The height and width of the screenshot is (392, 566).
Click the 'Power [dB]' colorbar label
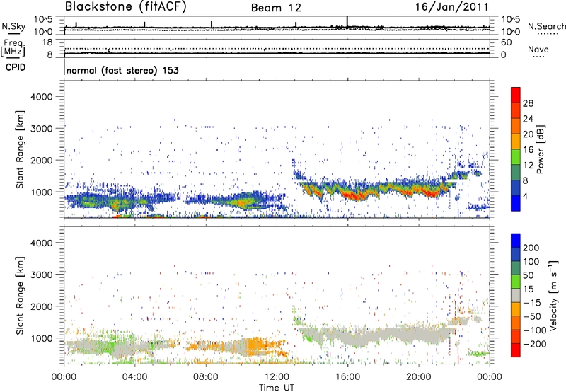point(540,149)
